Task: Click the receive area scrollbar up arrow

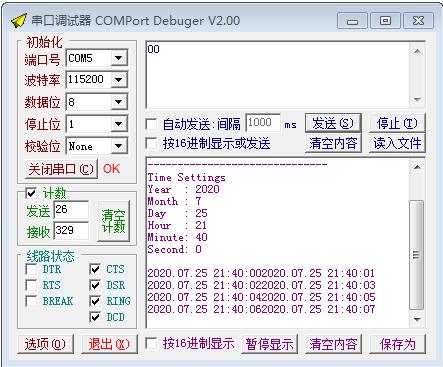Action: click(x=417, y=167)
